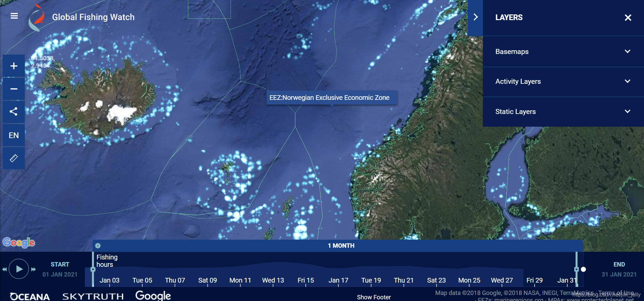Open the Oceana logo link

pos(30,296)
